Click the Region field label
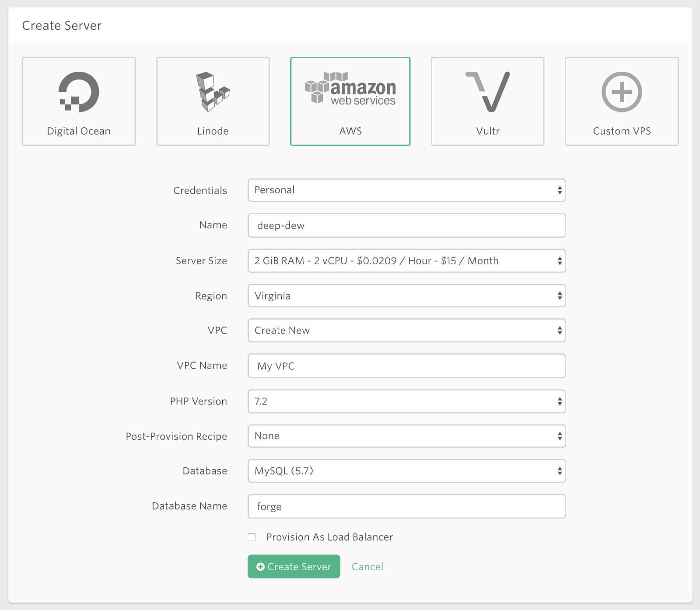Viewport: 700px width, 610px height. (x=211, y=296)
